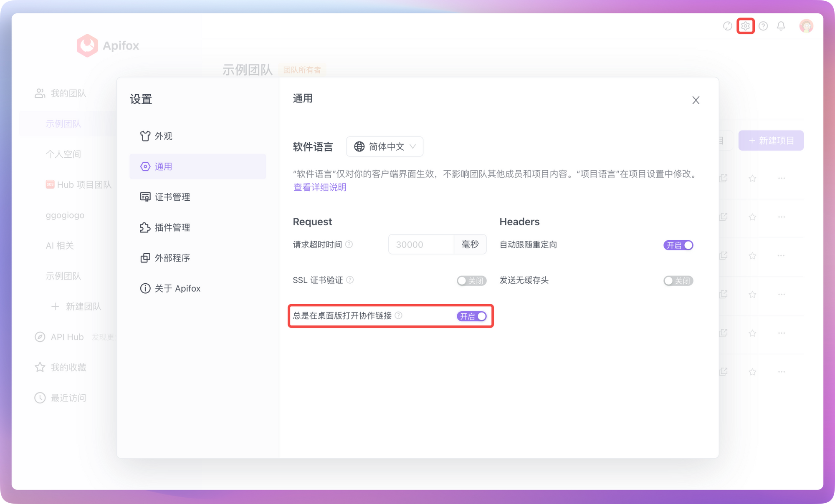The image size is (835, 504).
Task: Click the globe icon in language selector
Action: (359, 146)
